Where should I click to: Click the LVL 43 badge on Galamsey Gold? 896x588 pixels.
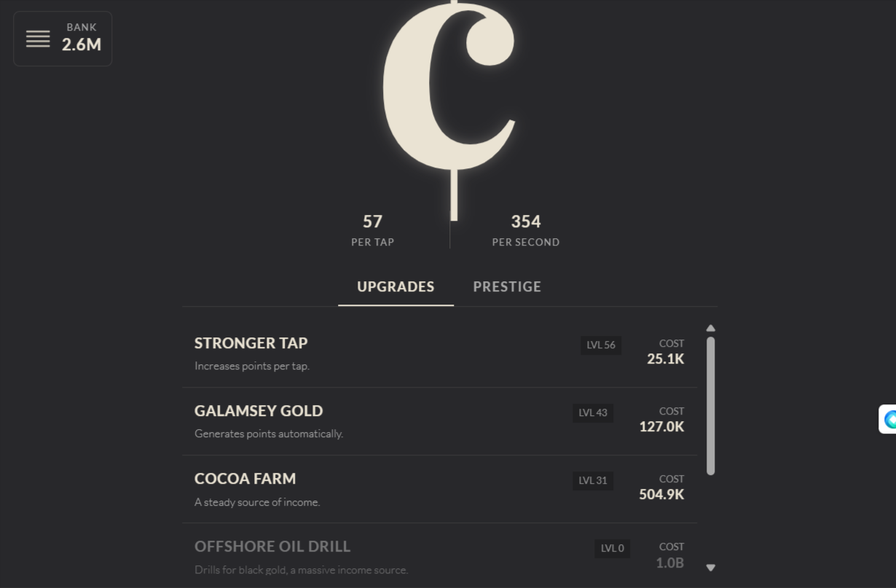point(593,413)
